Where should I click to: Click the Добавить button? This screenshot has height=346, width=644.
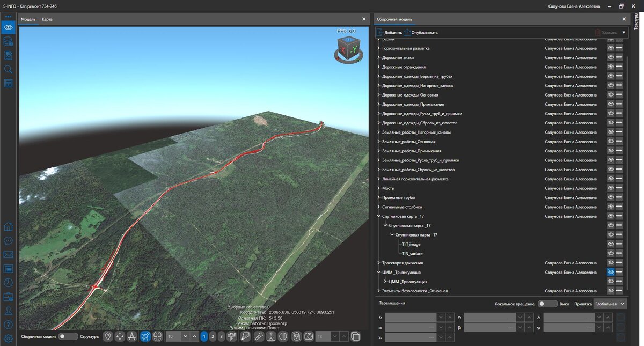tap(390, 32)
